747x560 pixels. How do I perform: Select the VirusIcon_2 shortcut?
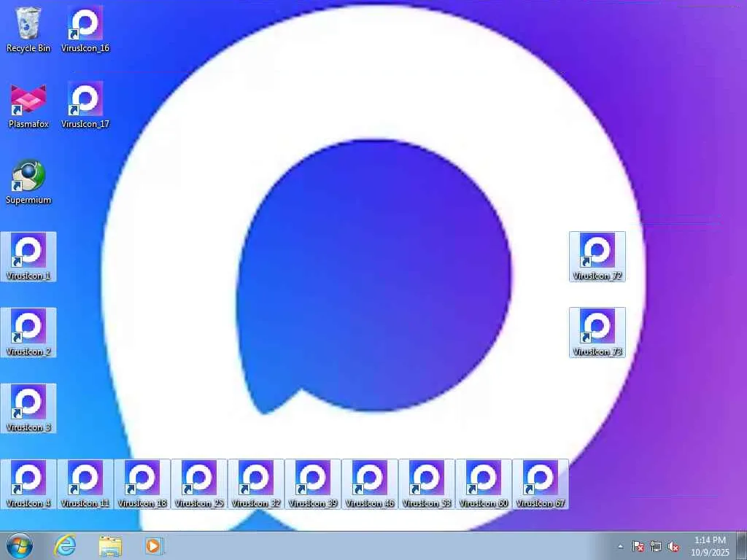28,332
